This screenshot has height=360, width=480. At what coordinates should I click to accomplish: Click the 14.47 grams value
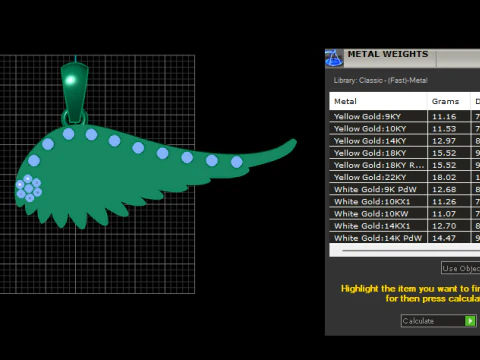tap(444, 238)
